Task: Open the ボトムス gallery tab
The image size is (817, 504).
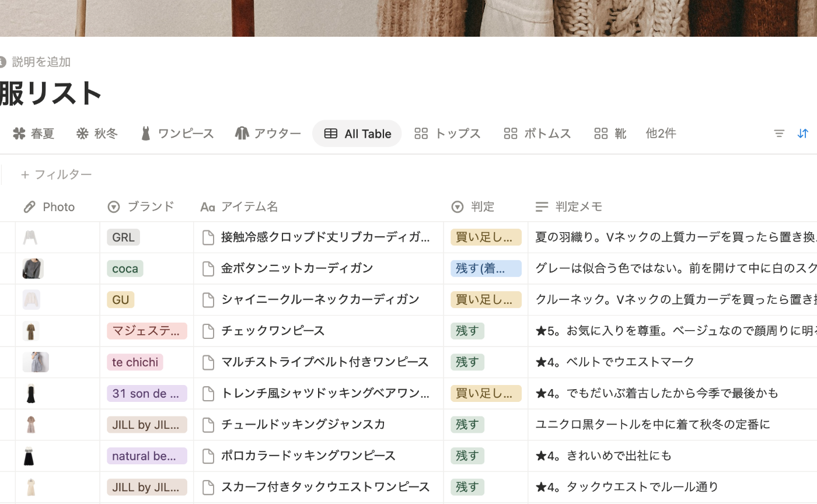Action: [x=537, y=134]
